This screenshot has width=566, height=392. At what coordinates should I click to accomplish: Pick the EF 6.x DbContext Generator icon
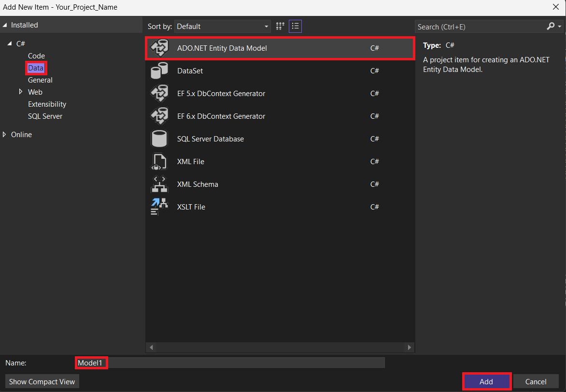coord(159,116)
